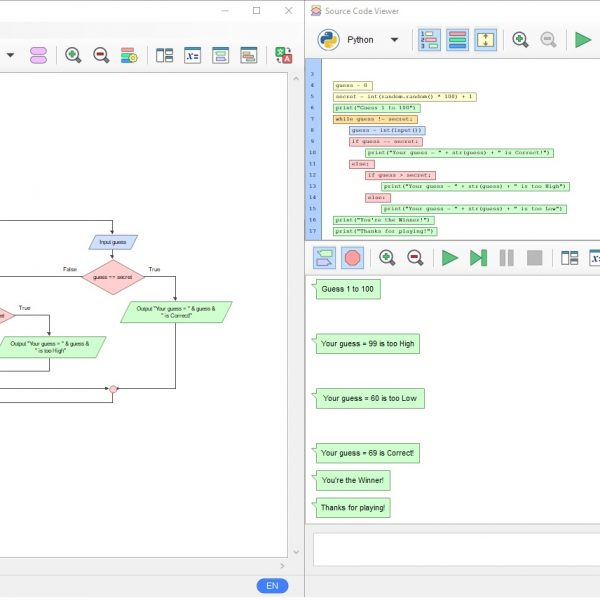600x600 pixels.
Task: Click the pink add function shapes icon
Action: point(38,55)
